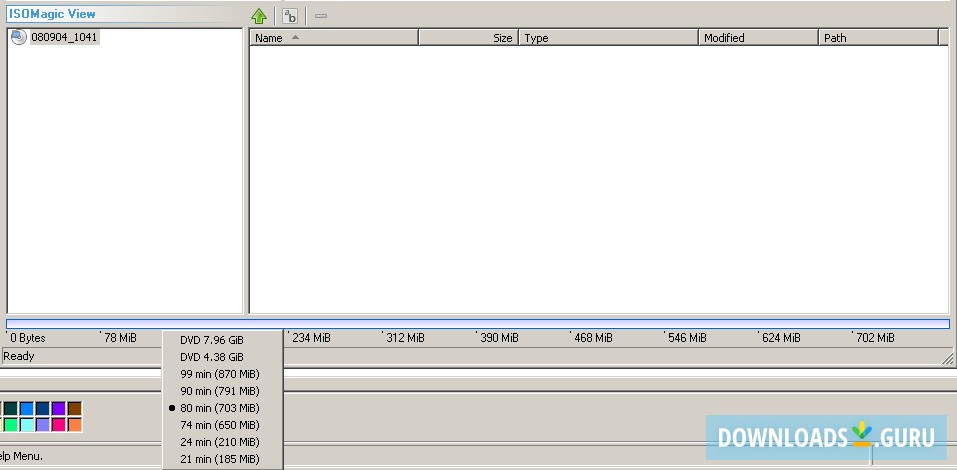The image size is (957, 470).
Task: Pick the hot pink color swatch
Action: (59, 424)
